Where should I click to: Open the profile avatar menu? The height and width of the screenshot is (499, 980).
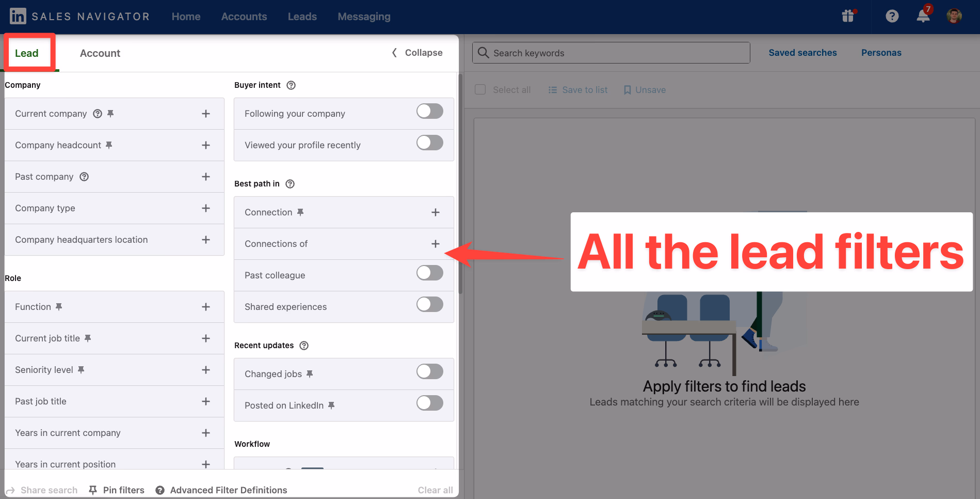[x=954, y=16]
